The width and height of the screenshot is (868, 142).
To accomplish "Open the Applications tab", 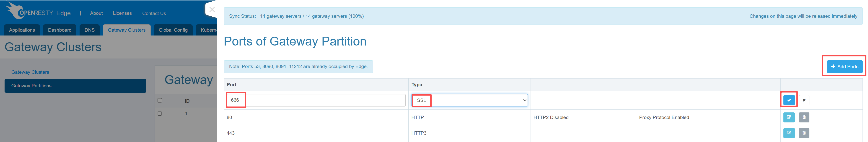I will coord(22,30).
